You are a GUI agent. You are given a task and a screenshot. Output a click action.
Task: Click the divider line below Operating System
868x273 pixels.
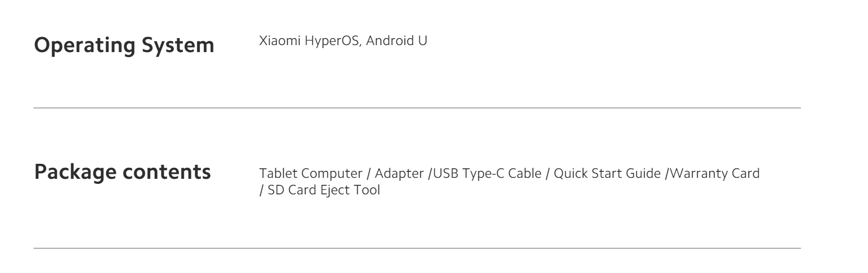point(417,108)
